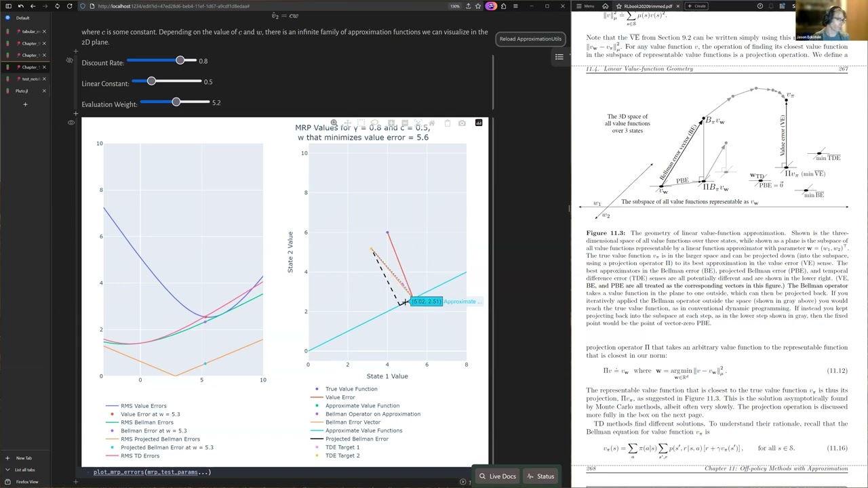Switch to the Pluto.jl sidebar tab
This screenshot has height=488, width=868.
[25, 91]
